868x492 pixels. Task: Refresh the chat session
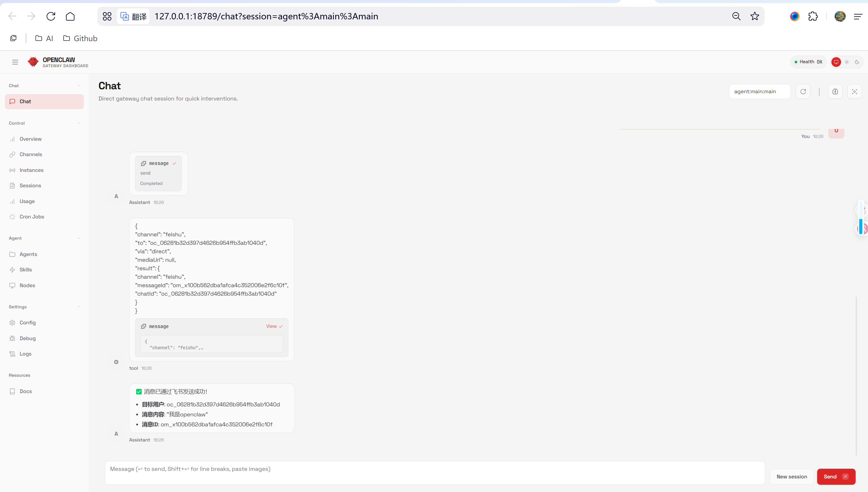pos(803,92)
